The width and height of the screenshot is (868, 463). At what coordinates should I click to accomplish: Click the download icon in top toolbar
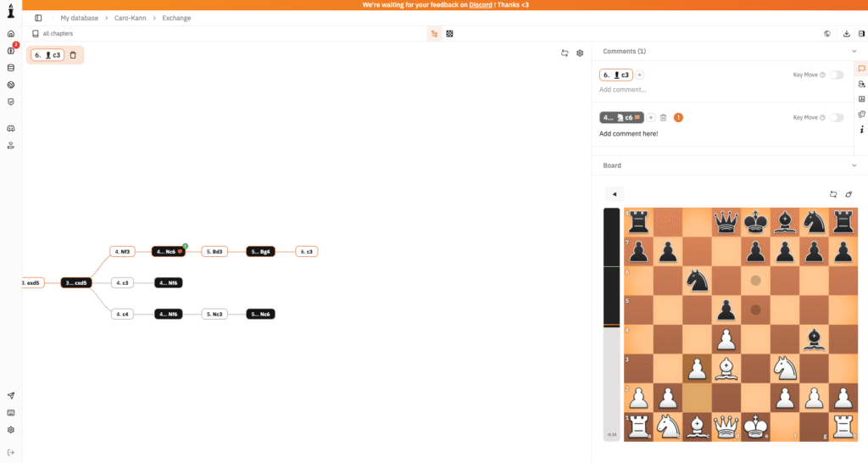847,34
